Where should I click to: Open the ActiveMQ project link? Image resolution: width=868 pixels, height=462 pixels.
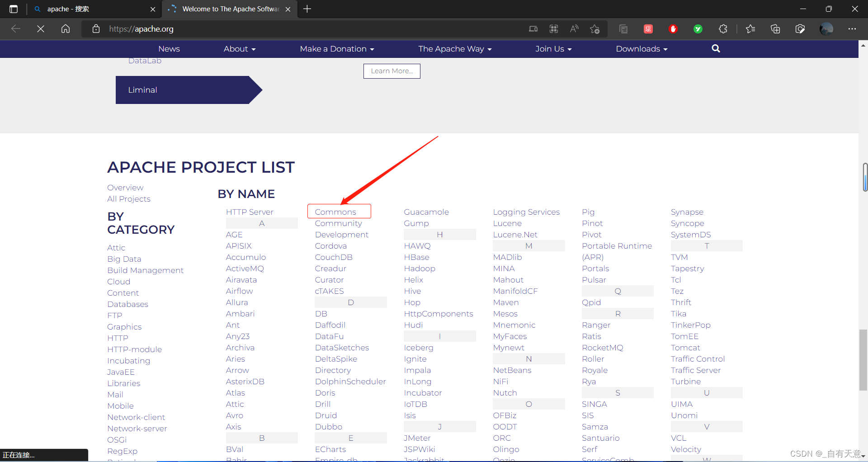point(245,269)
